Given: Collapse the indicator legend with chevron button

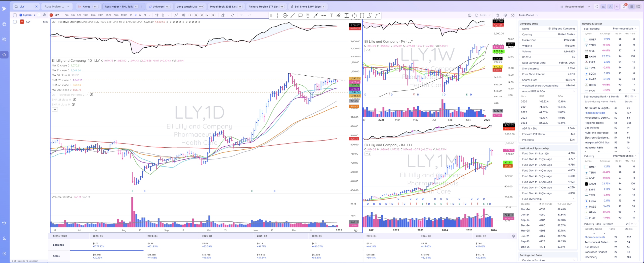Looking at the screenshot, I should [x=55, y=109].
